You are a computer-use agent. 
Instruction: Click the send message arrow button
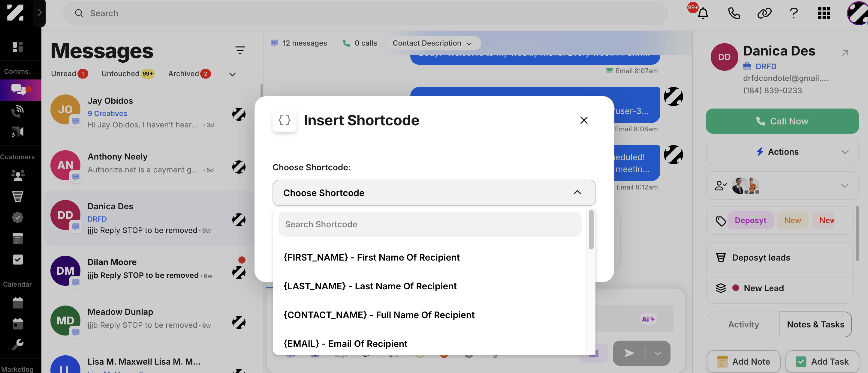(x=628, y=353)
